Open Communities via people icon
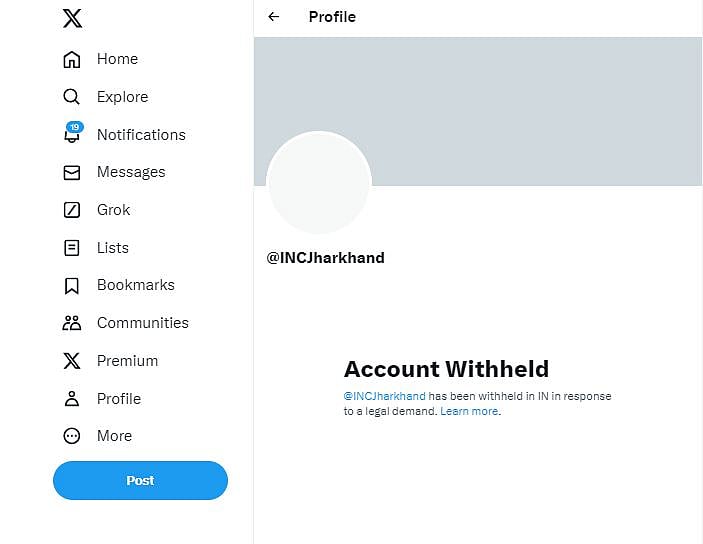 pos(72,323)
